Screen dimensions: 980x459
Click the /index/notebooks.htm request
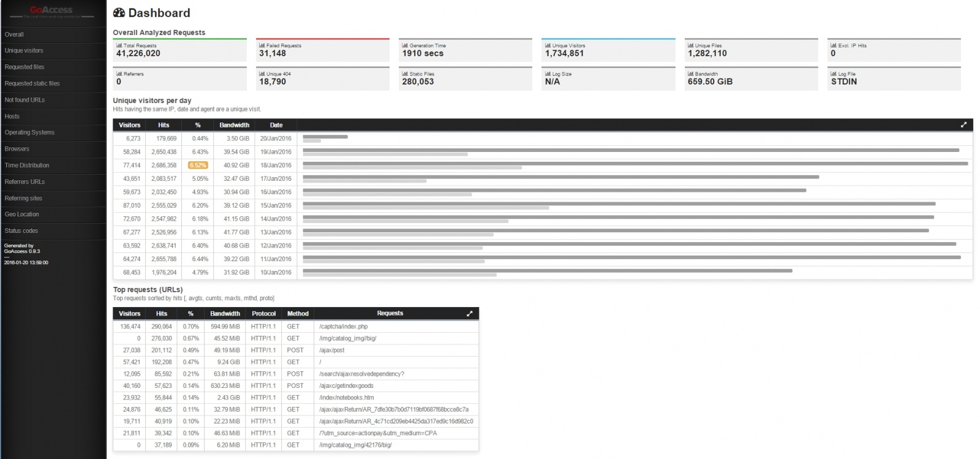(347, 398)
